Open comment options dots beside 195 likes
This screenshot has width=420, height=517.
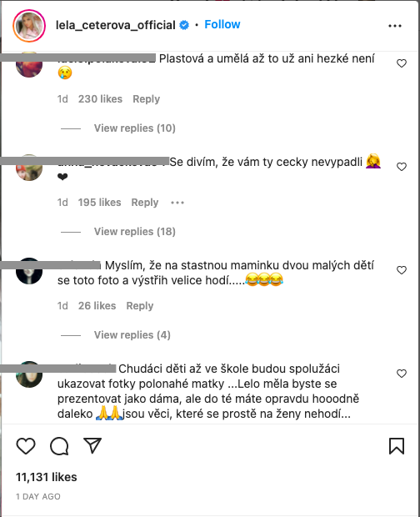(177, 203)
